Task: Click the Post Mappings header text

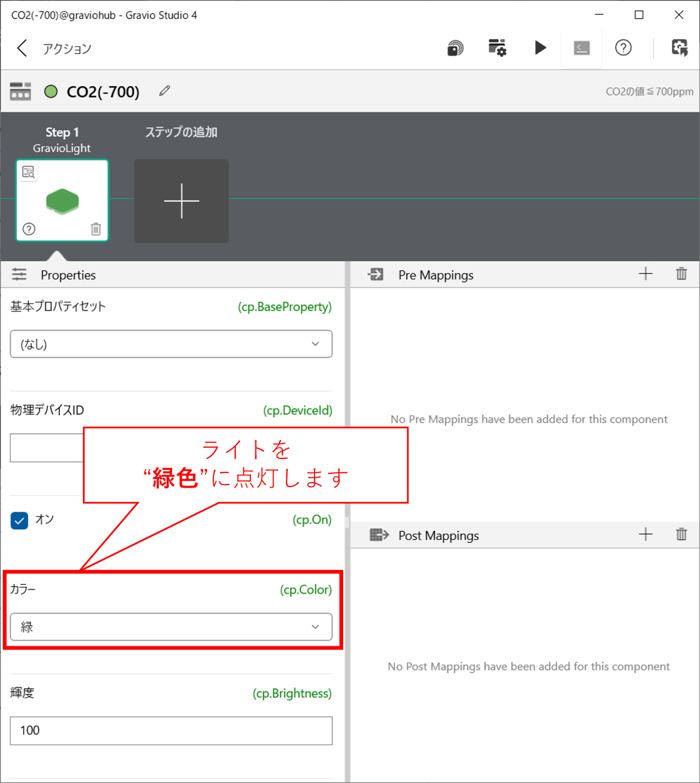Action: [438, 535]
